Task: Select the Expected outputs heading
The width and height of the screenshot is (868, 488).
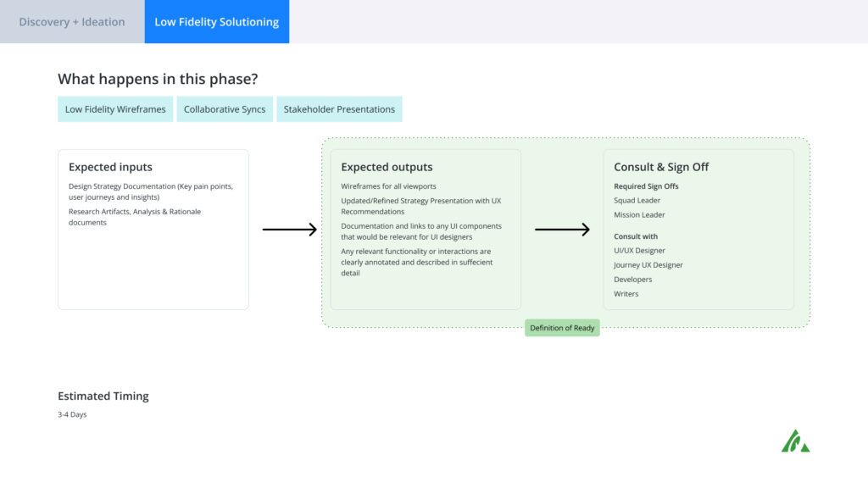Action: point(387,167)
